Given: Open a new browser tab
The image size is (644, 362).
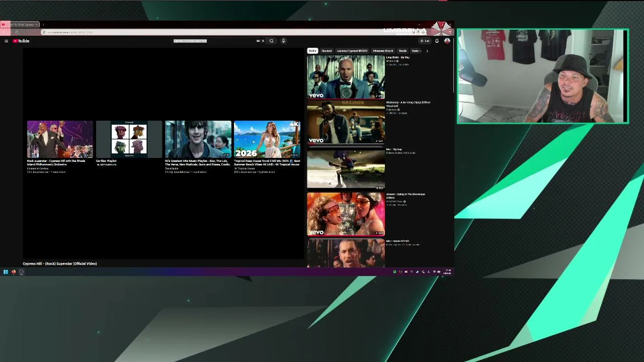Looking at the screenshot, I should [43, 24].
